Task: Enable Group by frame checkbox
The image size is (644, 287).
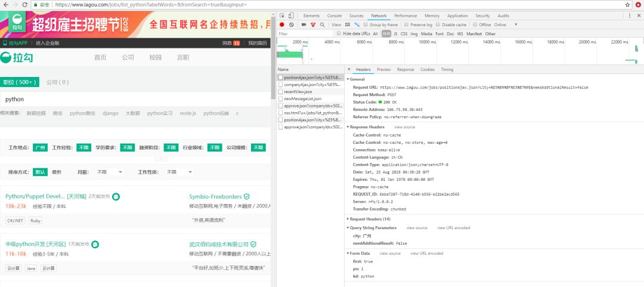Action: [x=366, y=24]
